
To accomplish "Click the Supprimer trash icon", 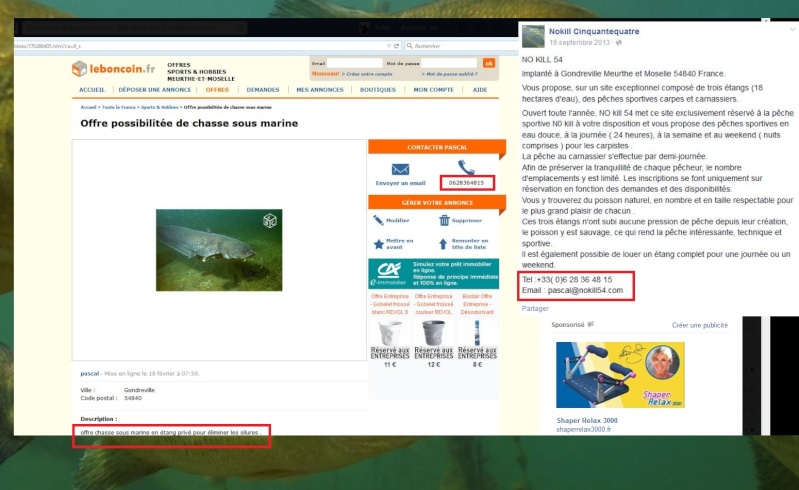I will (444, 220).
